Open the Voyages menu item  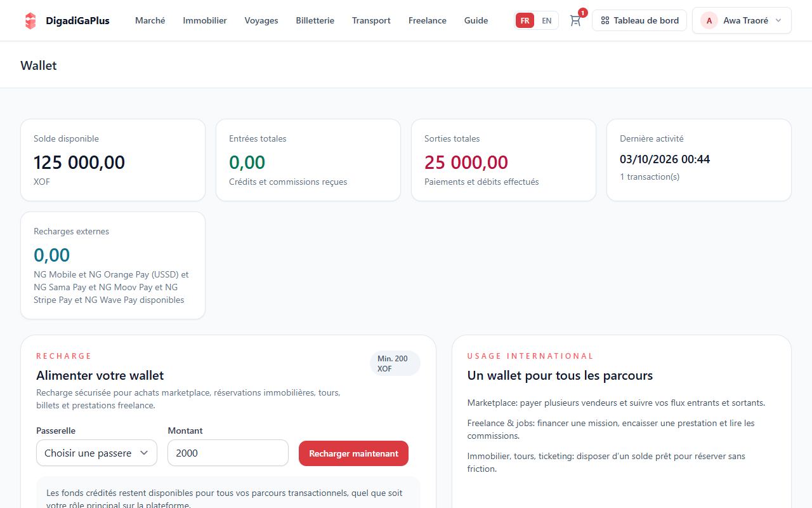tap(261, 20)
